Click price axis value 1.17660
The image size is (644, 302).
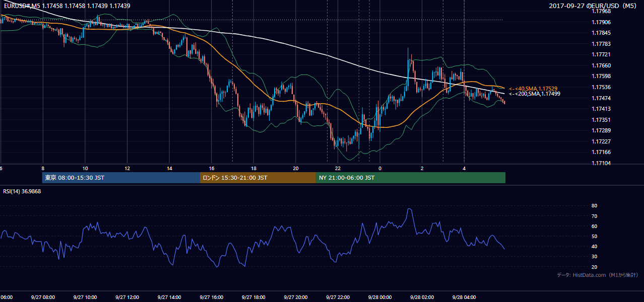point(600,65)
